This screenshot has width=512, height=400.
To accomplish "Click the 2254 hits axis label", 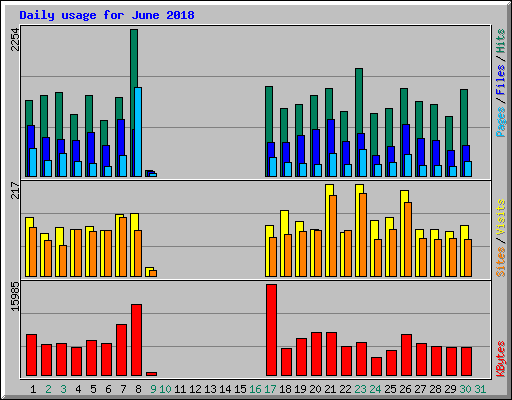I will coord(15,39).
